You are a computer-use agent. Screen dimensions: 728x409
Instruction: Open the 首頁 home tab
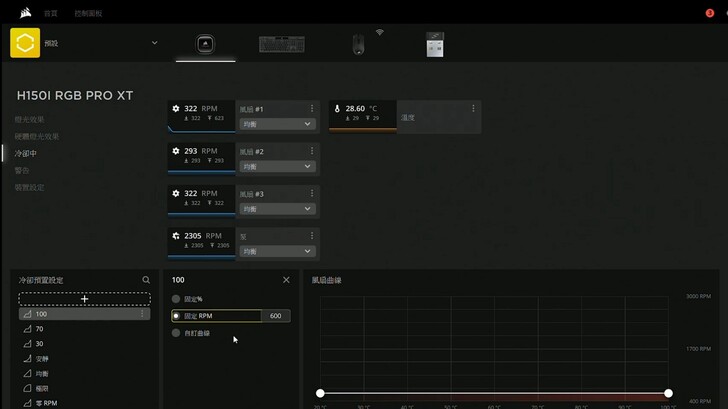tap(51, 13)
